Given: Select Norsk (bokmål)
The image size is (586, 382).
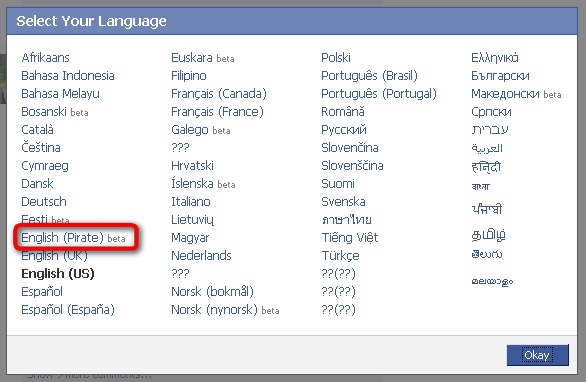Looking at the screenshot, I should coord(212,292).
